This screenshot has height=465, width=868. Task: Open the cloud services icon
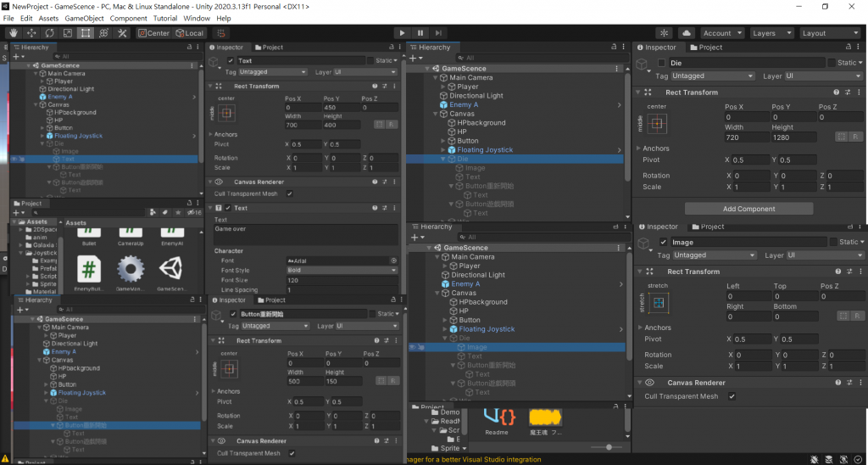click(687, 33)
